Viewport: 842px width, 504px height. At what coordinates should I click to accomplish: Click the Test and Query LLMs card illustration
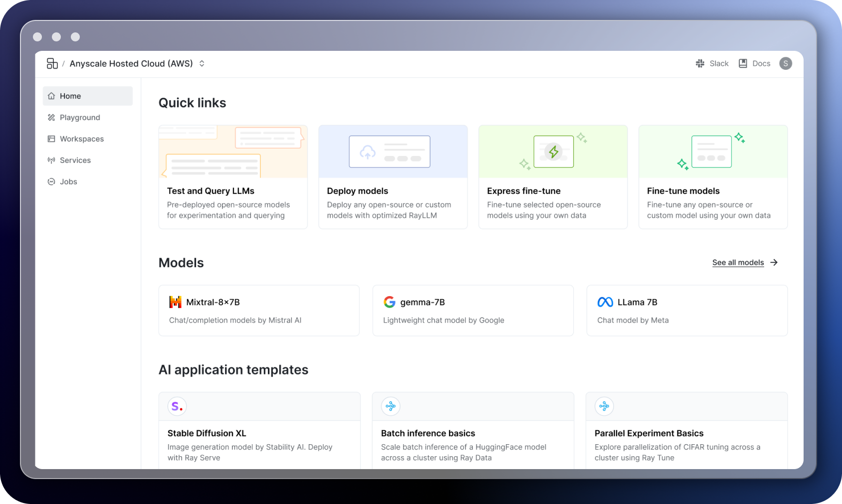[233, 152]
